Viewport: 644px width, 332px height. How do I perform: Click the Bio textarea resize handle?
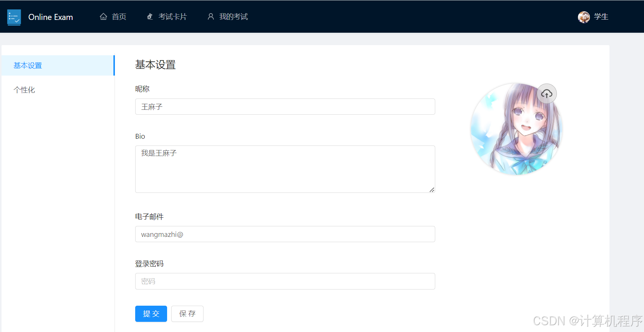[x=432, y=190]
